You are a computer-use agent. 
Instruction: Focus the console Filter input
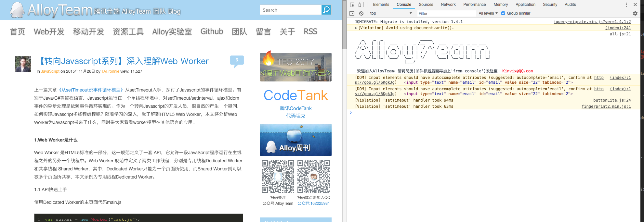446,13
